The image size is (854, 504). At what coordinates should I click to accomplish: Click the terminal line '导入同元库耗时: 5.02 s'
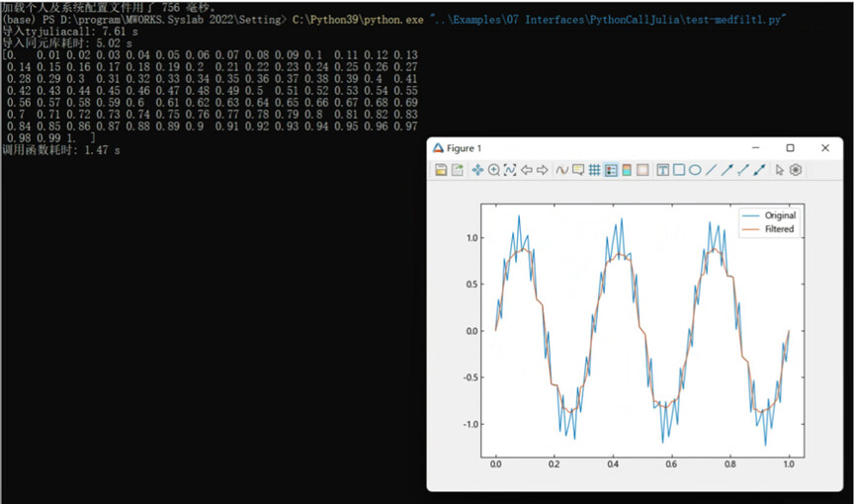67,43
